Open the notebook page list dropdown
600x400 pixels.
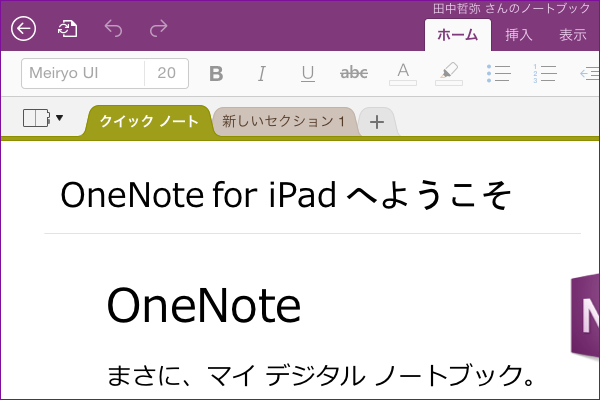tap(42, 118)
